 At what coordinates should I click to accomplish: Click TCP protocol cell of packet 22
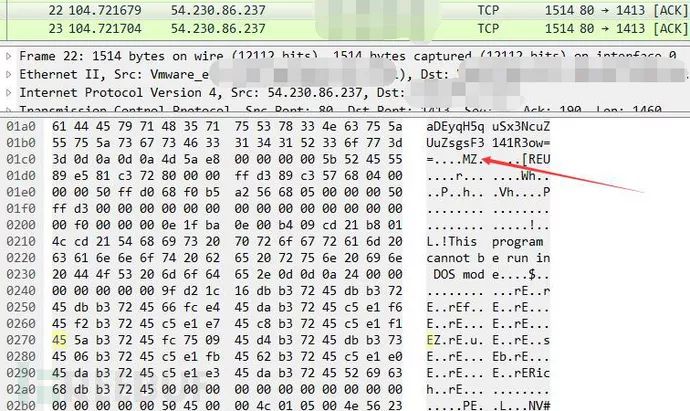(488, 10)
